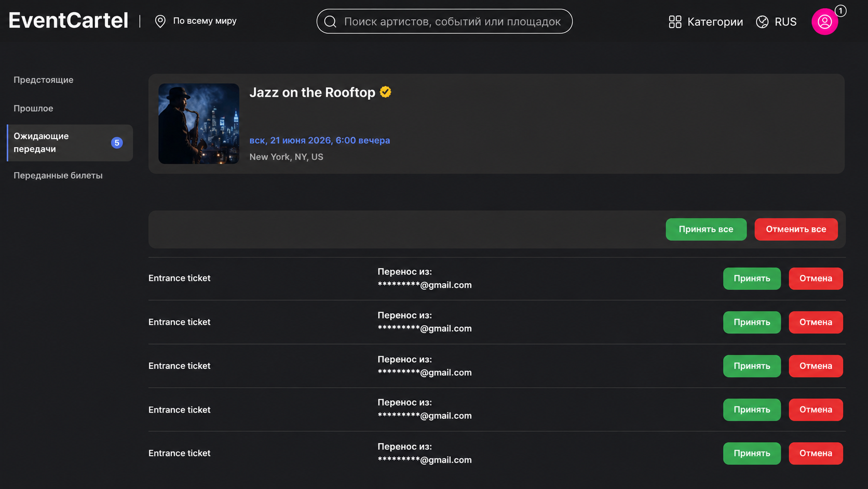Click the pending transfers count badge 5
868x489 pixels.
point(117,143)
